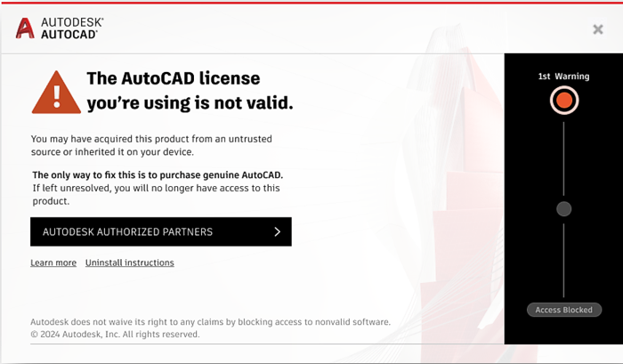Screen dimensions: 623x364
Task: Open the Learn more link
Action: click(x=53, y=263)
